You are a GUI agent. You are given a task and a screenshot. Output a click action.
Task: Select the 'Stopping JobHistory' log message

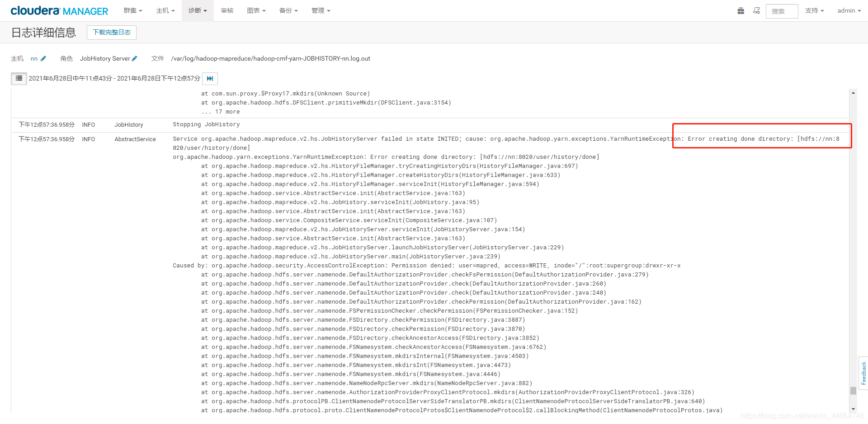point(206,124)
